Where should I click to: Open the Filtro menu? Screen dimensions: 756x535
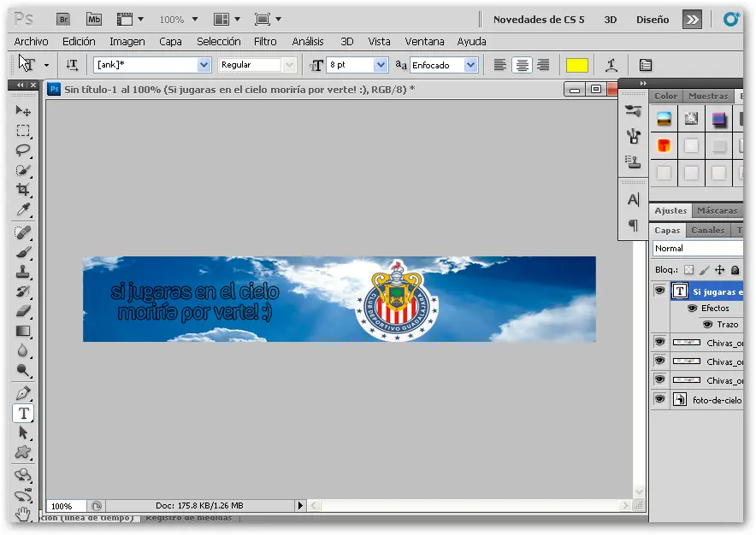(265, 42)
